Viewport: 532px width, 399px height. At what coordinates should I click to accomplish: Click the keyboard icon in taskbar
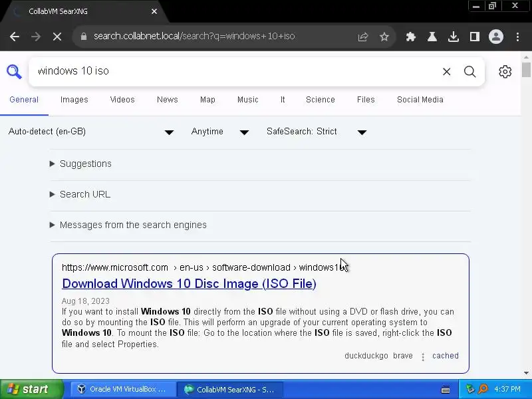(x=446, y=390)
